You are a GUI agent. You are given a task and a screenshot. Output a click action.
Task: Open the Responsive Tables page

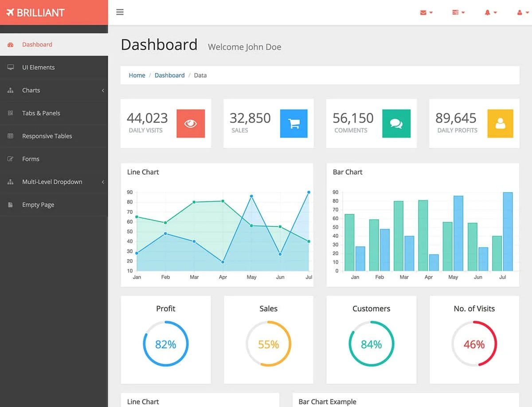click(x=47, y=136)
